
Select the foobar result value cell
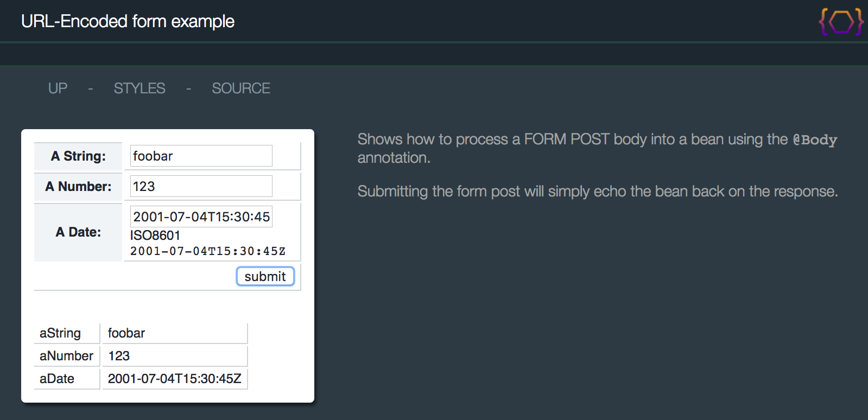[x=175, y=333]
